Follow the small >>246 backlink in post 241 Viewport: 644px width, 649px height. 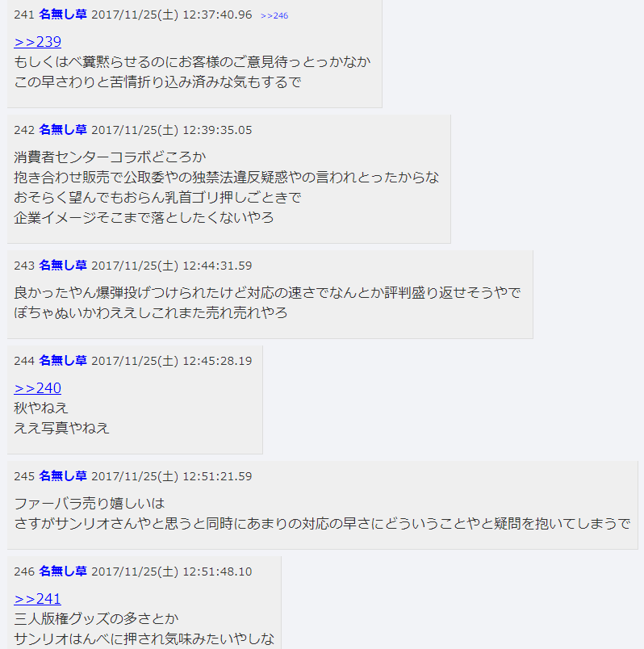(274, 15)
